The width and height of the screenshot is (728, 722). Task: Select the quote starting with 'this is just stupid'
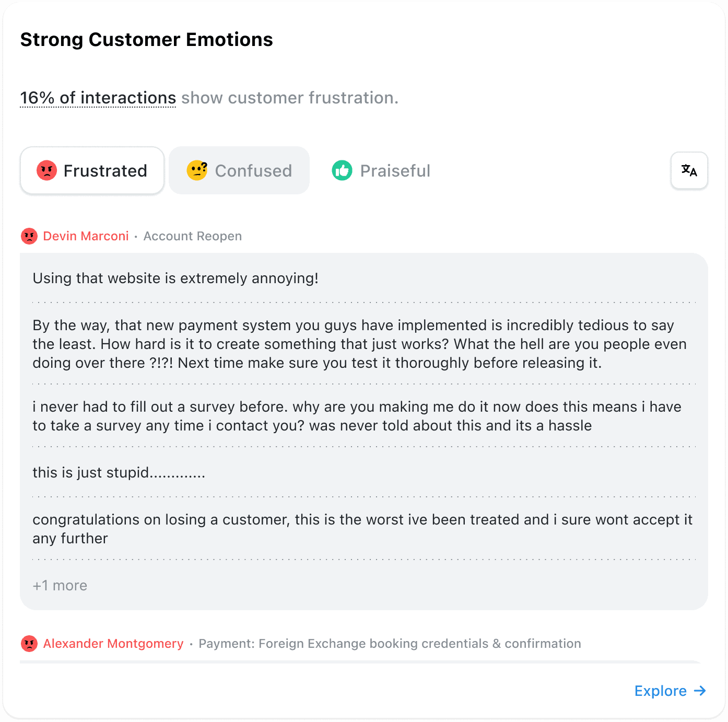[x=119, y=472]
